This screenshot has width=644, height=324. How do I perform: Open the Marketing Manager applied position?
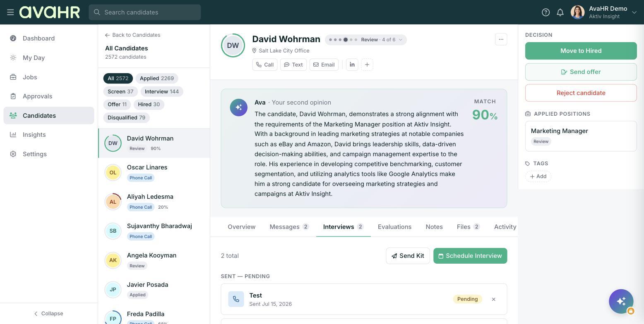point(581,136)
